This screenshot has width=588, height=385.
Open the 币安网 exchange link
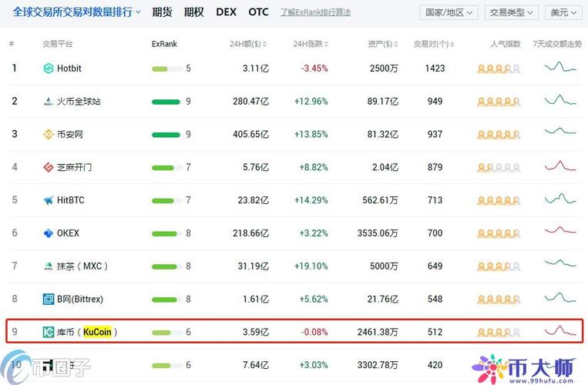coord(70,135)
